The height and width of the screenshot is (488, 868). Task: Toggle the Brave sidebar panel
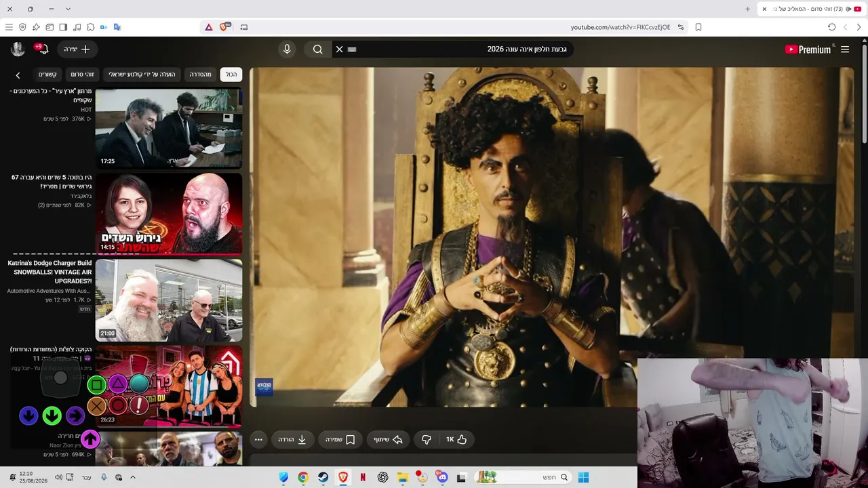(x=63, y=27)
